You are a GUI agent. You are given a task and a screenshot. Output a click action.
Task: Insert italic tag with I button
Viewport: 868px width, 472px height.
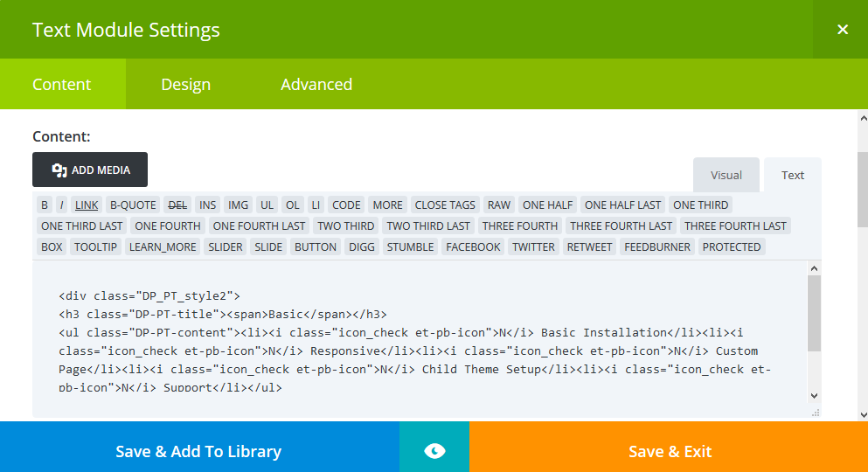point(61,205)
